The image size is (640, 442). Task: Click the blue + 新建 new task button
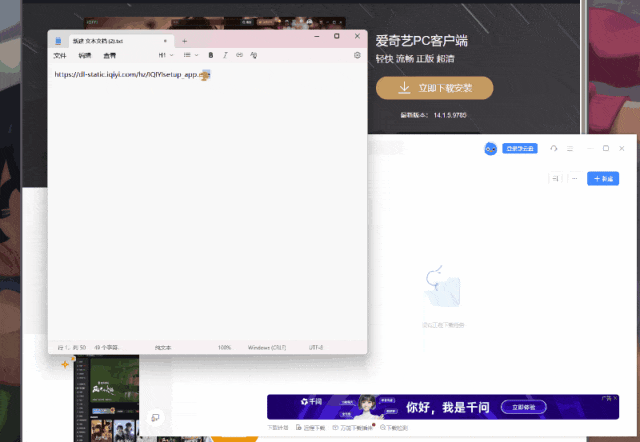click(603, 179)
